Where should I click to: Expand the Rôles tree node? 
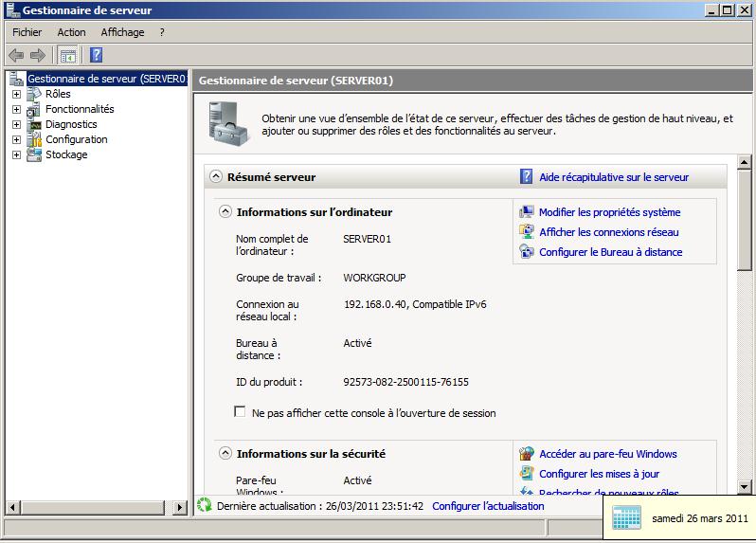(16, 94)
